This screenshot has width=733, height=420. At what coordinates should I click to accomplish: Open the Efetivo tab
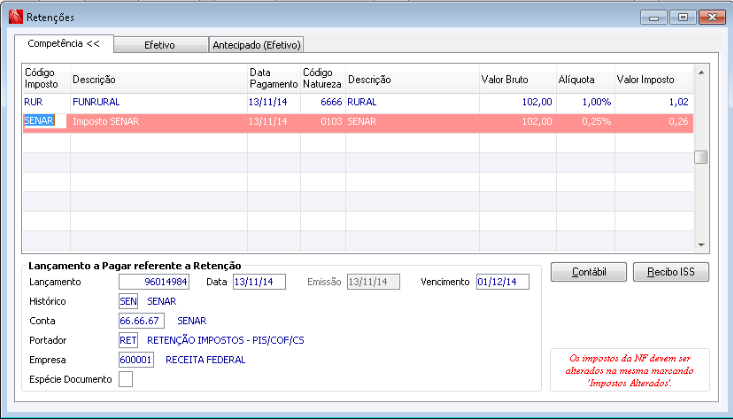click(x=160, y=45)
